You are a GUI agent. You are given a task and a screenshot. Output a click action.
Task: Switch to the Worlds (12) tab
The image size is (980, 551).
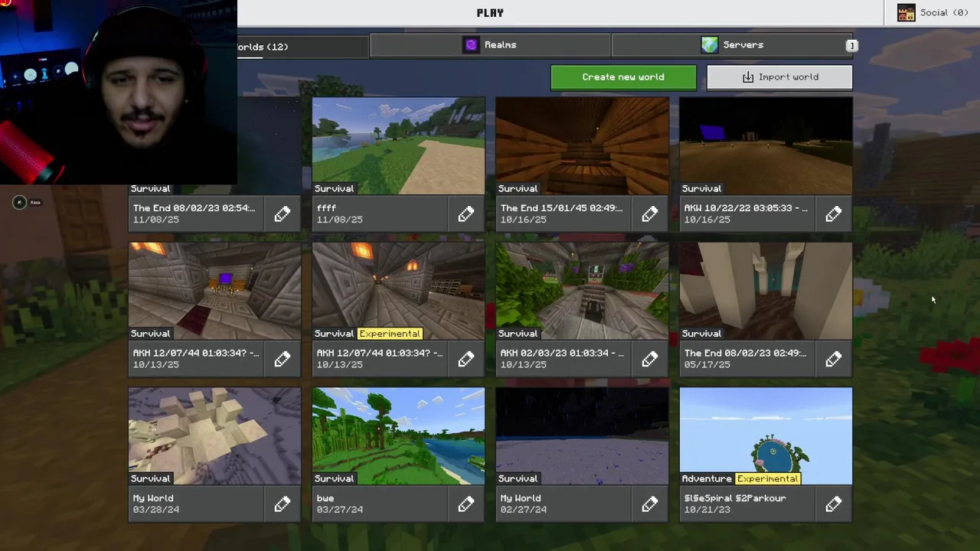coord(303,47)
